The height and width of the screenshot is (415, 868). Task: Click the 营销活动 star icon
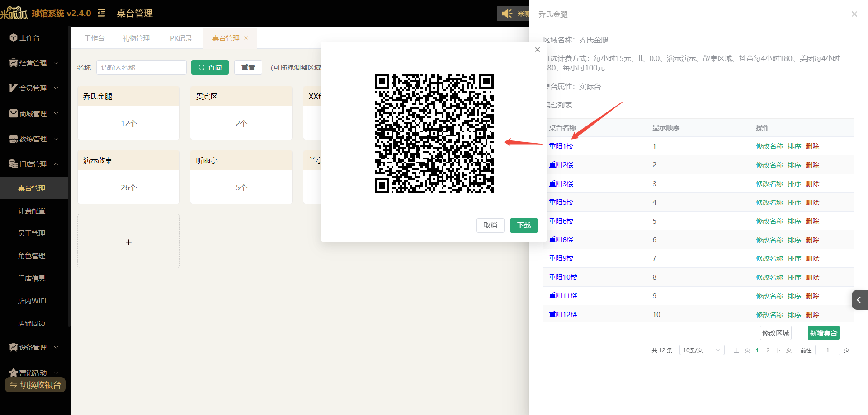(14, 373)
